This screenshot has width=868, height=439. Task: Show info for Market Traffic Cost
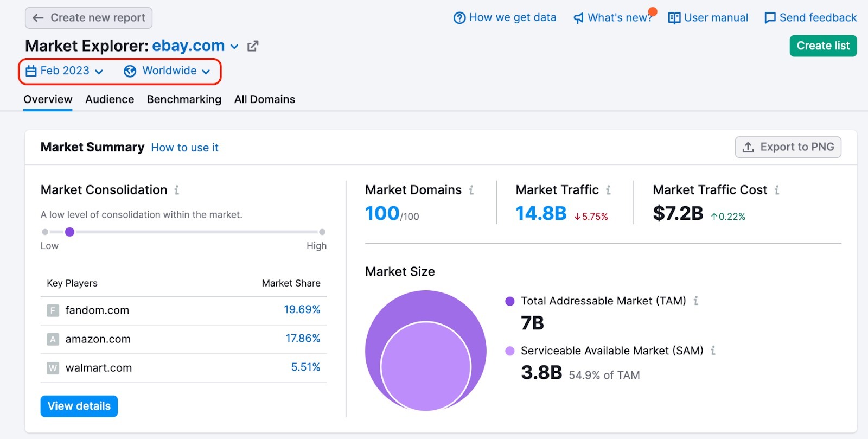[777, 190]
